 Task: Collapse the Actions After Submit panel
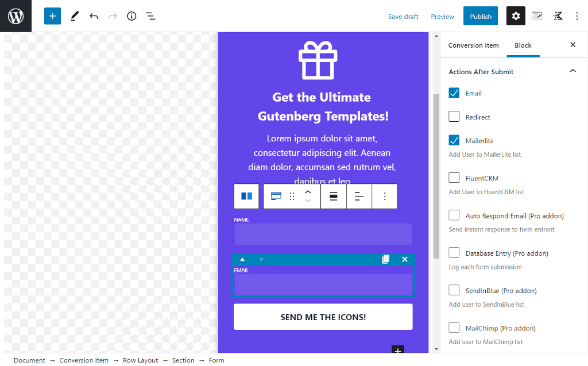point(572,71)
